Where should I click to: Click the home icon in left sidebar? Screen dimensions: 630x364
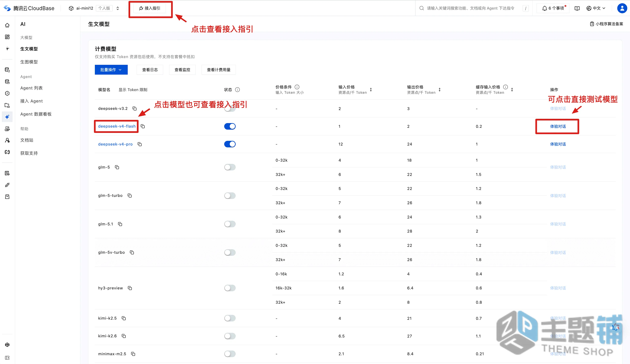pyautogui.click(x=7, y=25)
